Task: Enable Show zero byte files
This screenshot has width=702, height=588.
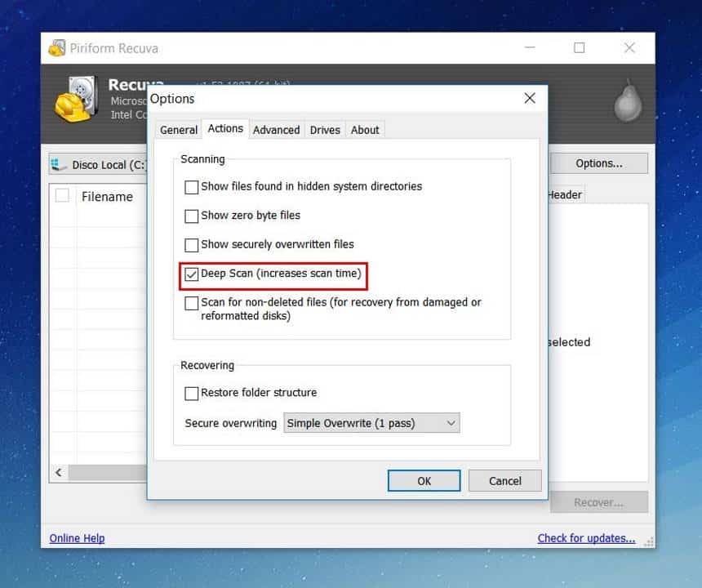Action: 192,216
